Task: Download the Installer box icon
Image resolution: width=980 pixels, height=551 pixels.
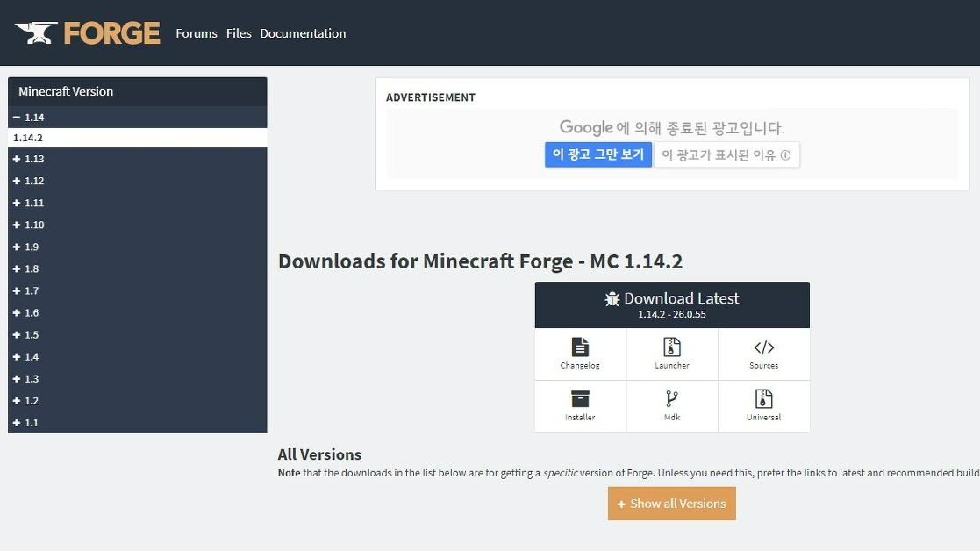Action: coord(580,398)
